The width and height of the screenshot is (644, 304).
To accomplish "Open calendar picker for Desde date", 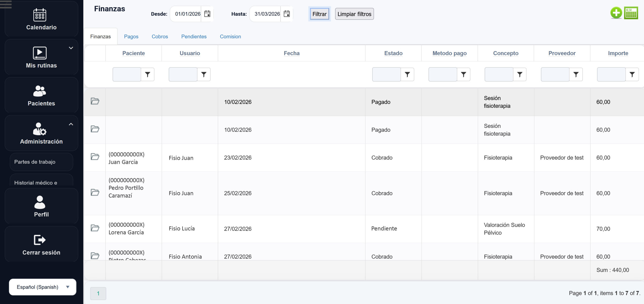I will tap(207, 14).
